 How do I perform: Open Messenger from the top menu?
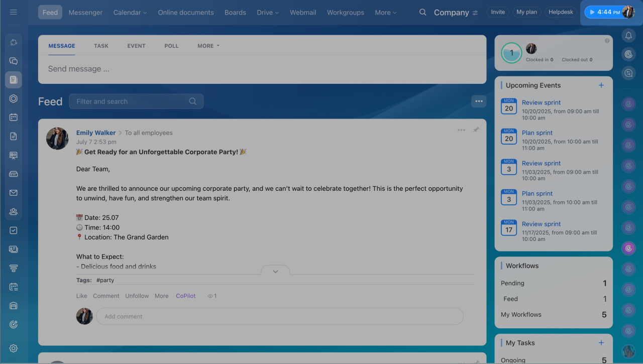coord(85,13)
